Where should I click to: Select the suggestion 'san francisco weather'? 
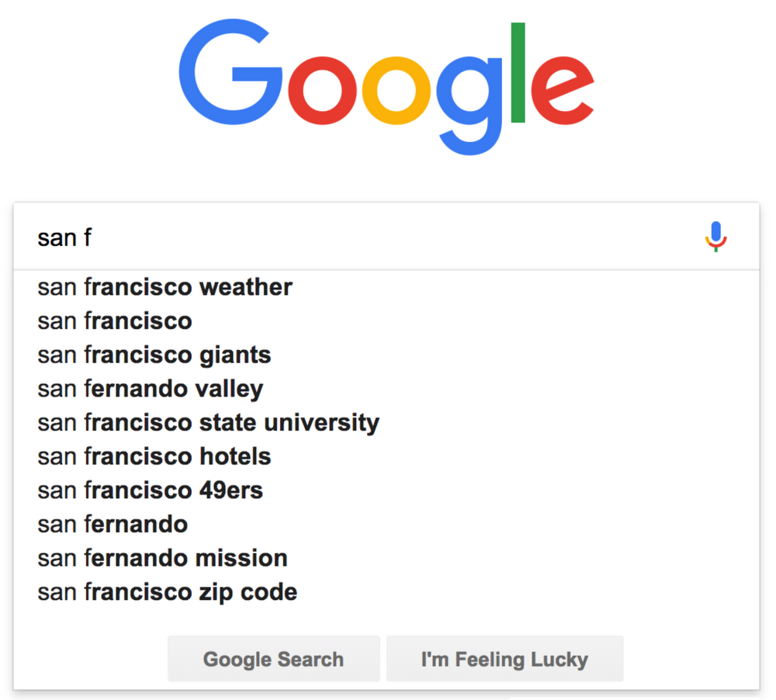[x=164, y=286]
